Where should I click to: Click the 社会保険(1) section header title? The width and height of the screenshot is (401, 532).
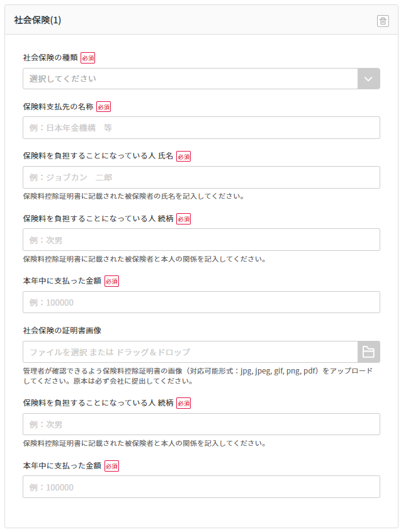38,20
